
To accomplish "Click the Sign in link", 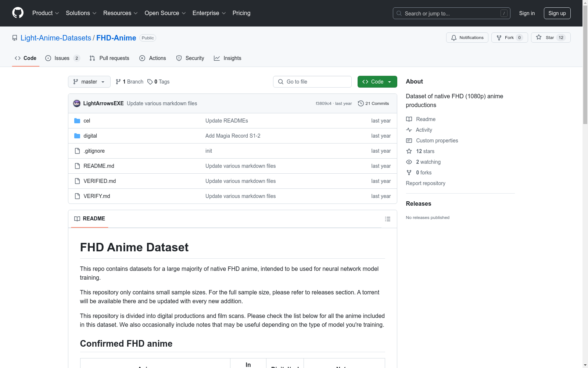I will [x=527, y=13].
